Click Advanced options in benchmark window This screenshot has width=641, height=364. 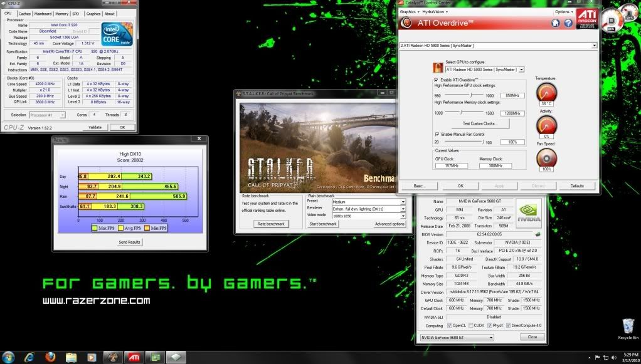point(389,224)
